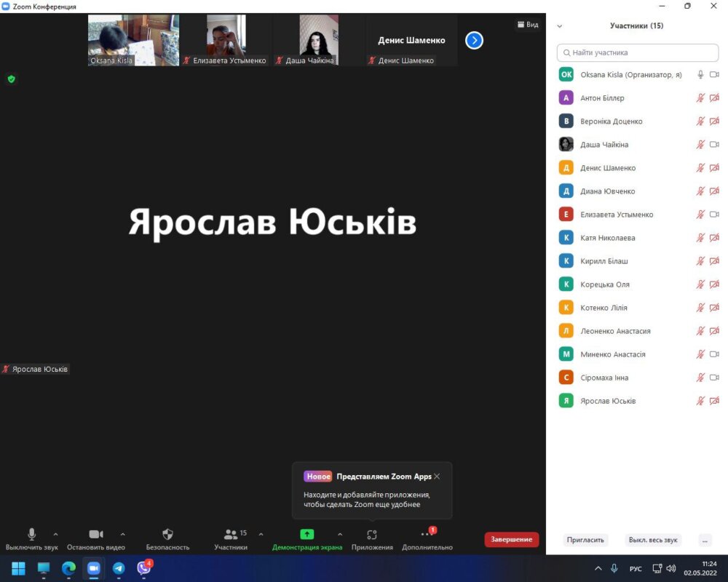Click Пригласить invite button

585,540
